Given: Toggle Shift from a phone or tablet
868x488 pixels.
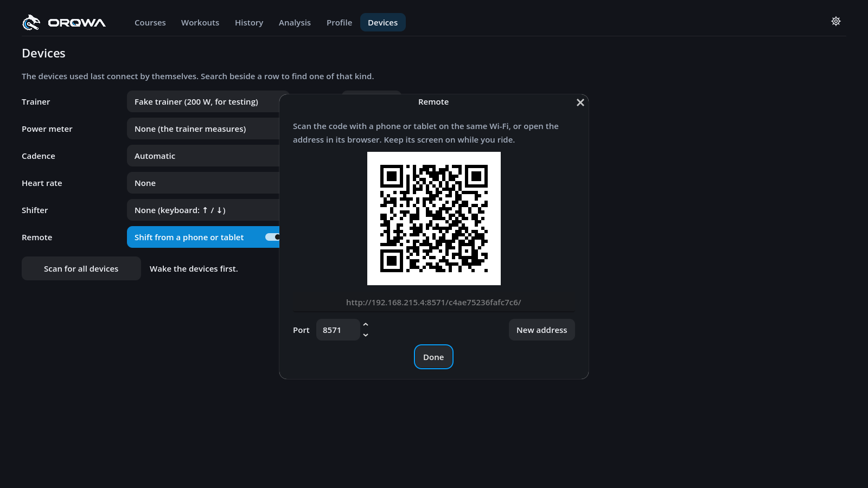Looking at the screenshot, I should pyautogui.click(x=203, y=237).
